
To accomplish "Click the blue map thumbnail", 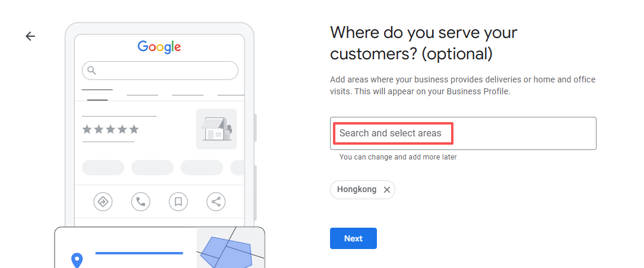I will [230, 248].
